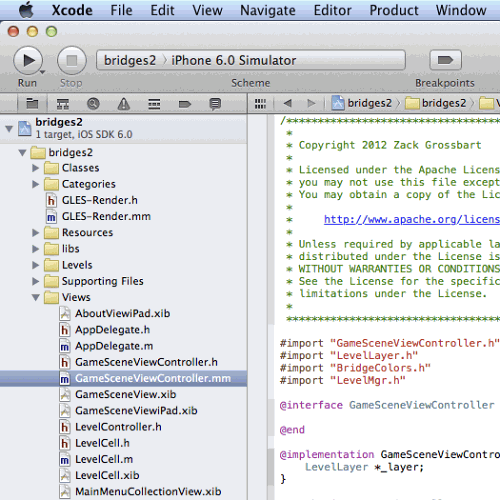The height and width of the screenshot is (500, 500).
Task: Go back with the jump bar arrow
Action: tap(288, 103)
